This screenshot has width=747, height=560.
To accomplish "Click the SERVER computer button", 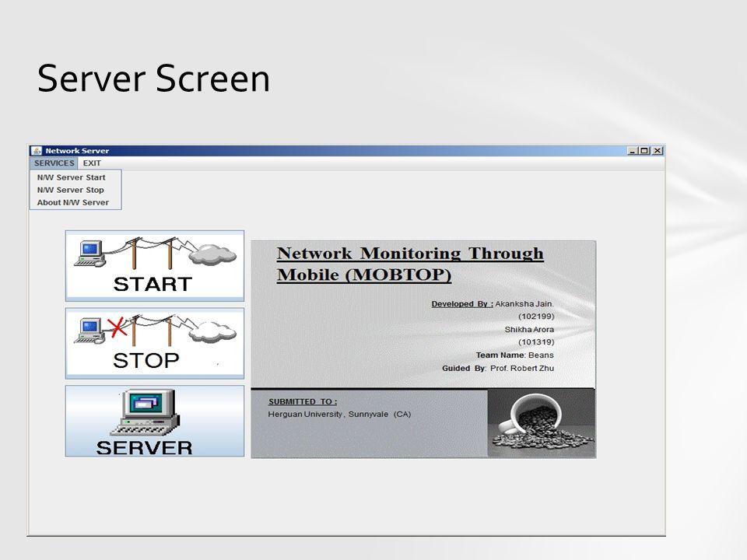I will [x=155, y=421].
